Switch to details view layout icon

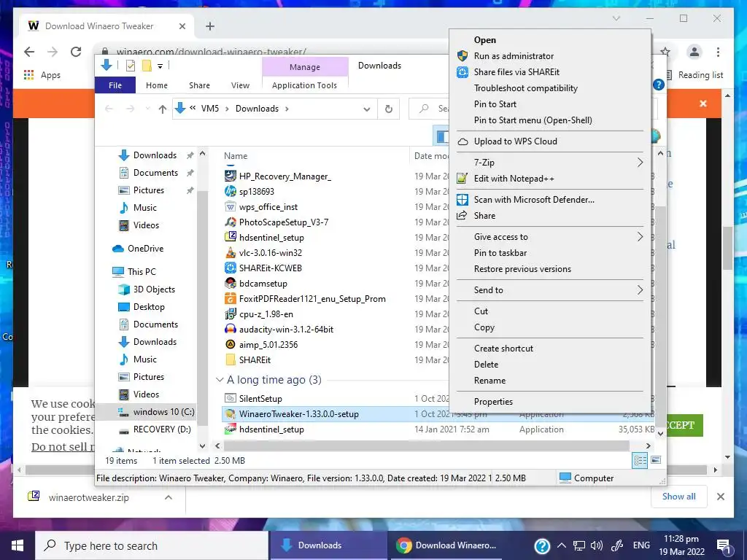click(x=640, y=460)
